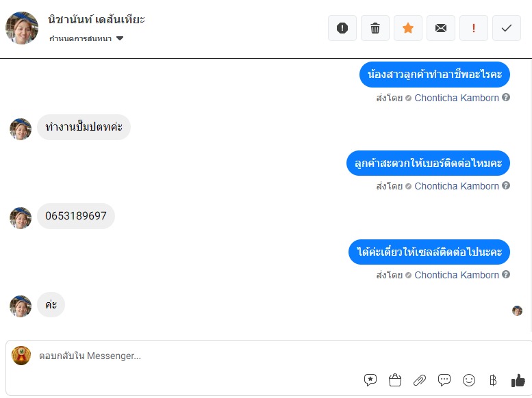Open customer name นิชานันท์ เดสันเทียะ
This screenshot has height=398, width=532.
click(x=97, y=19)
